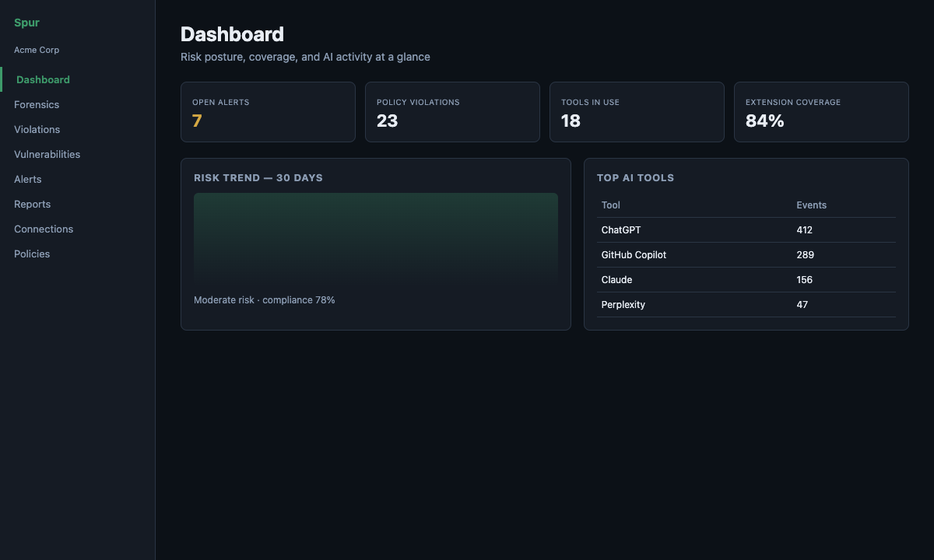Click the risk trend chart area
The image size is (934, 560).
[x=376, y=239]
